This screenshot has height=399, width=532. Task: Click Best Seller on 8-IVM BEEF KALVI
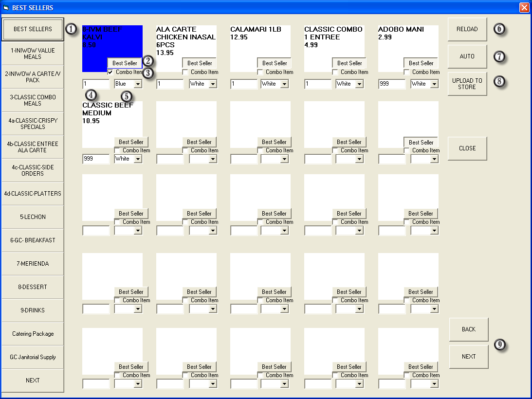tap(125, 63)
